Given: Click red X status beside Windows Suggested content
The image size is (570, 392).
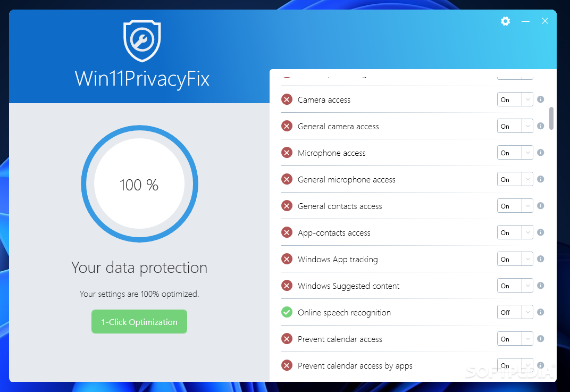Looking at the screenshot, I should click(x=287, y=286).
